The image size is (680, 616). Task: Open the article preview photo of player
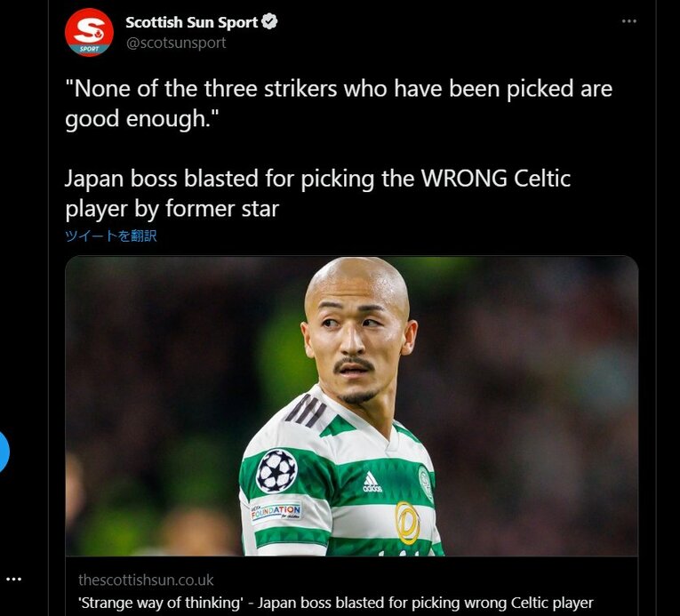click(352, 406)
